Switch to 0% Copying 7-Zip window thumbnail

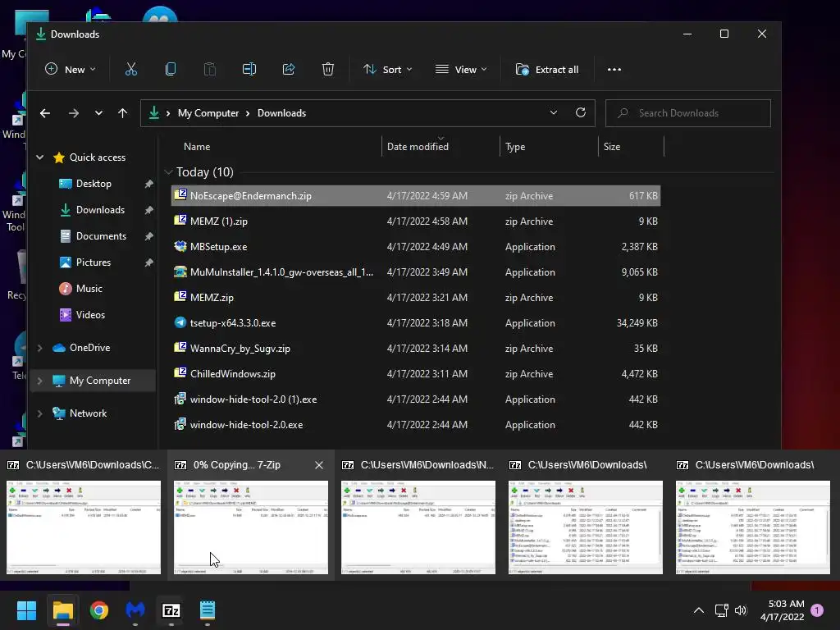(251, 527)
